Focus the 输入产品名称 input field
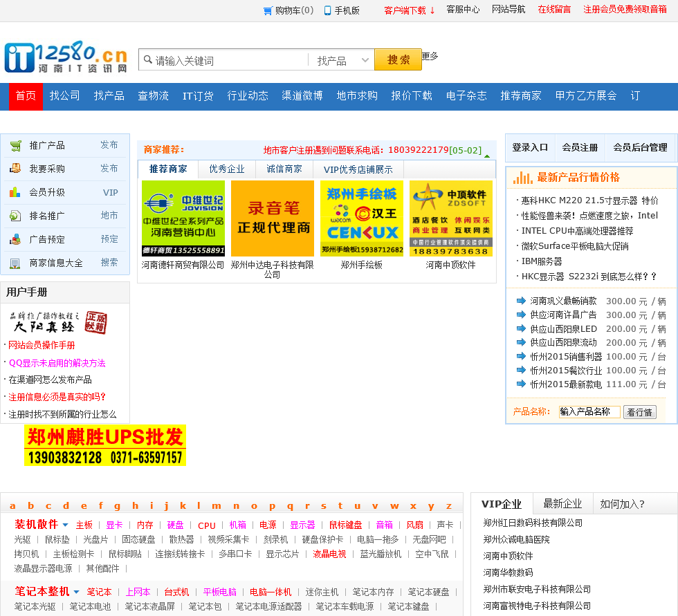 [589, 411]
